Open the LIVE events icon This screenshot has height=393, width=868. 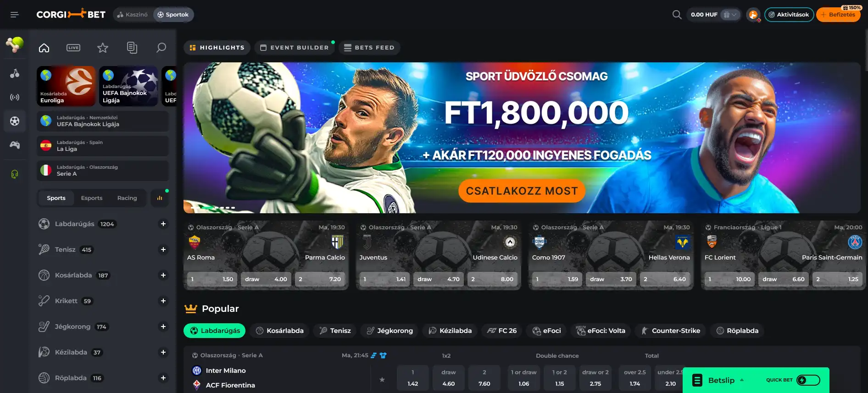[x=73, y=48]
